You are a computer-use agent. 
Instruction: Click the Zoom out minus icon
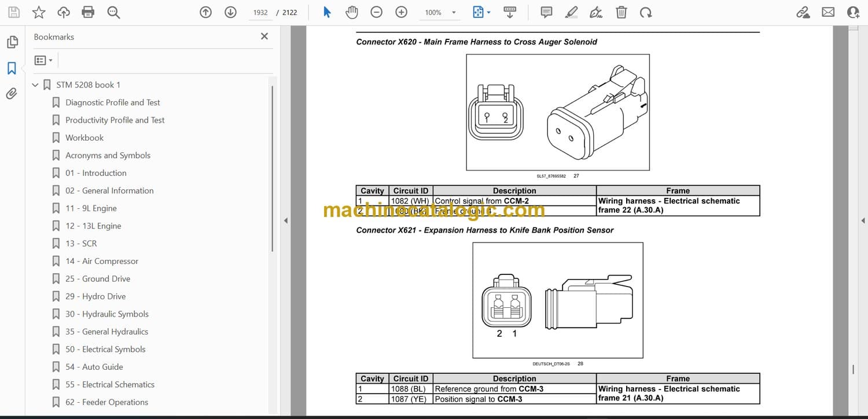(x=376, y=12)
